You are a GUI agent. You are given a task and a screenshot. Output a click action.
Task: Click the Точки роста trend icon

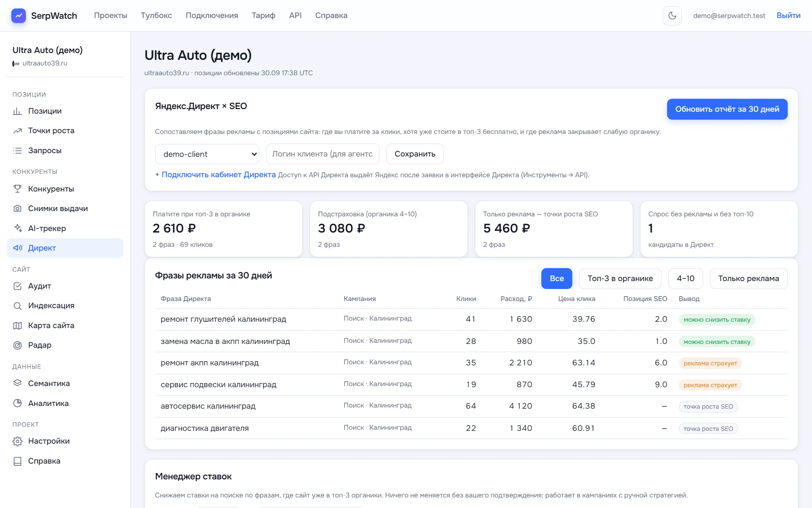tap(17, 131)
